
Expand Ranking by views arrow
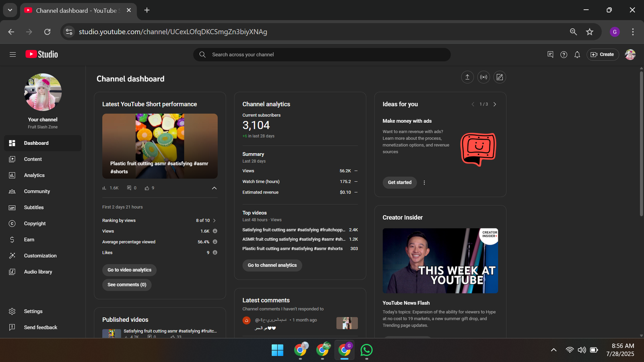pos(214,220)
